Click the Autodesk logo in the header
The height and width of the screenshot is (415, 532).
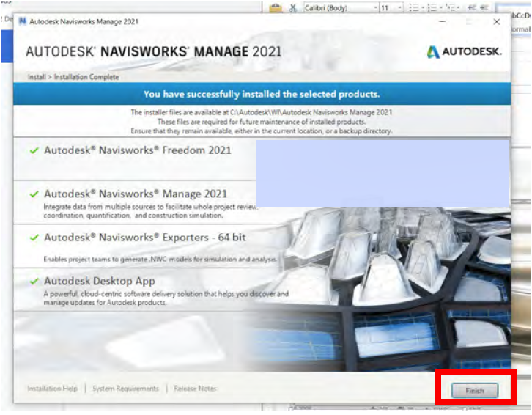coord(464,51)
